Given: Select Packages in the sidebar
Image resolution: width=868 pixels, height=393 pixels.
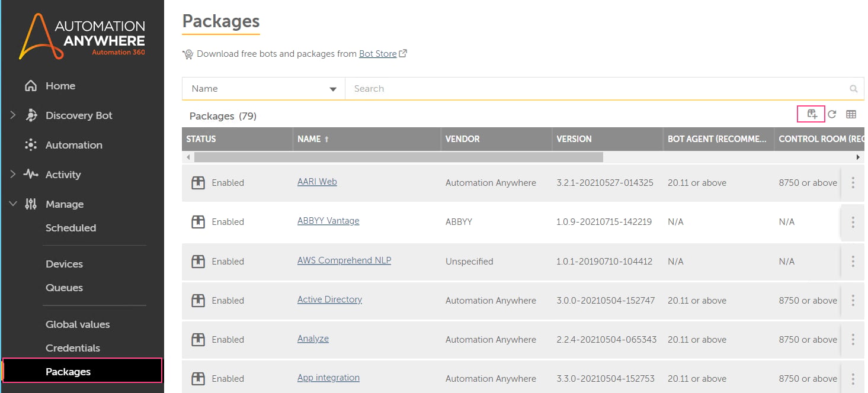Looking at the screenshot, I should (x=82, y=371).
